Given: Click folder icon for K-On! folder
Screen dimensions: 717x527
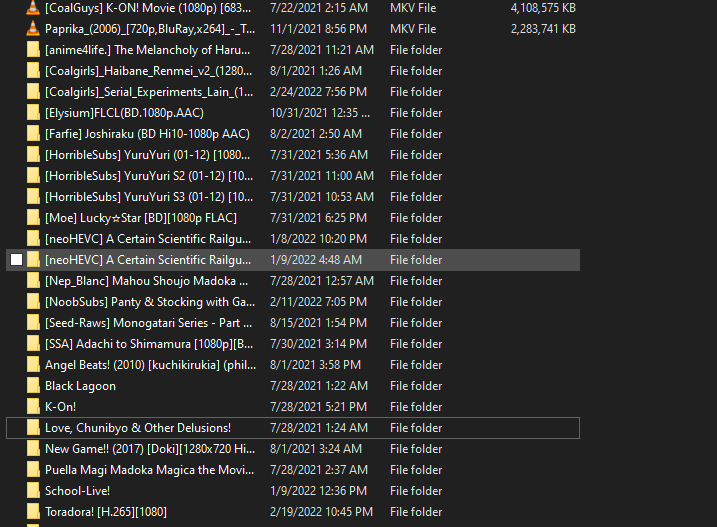Looking at the screenshot, I should click(33, 407).
